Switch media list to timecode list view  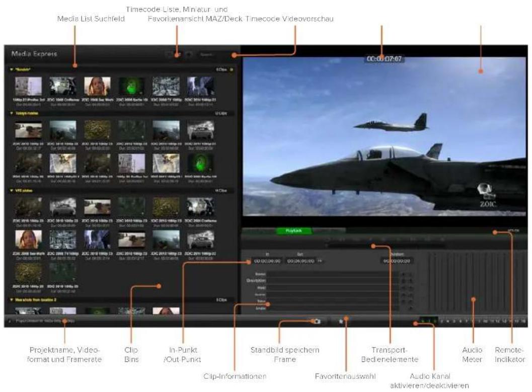point(168,54)
